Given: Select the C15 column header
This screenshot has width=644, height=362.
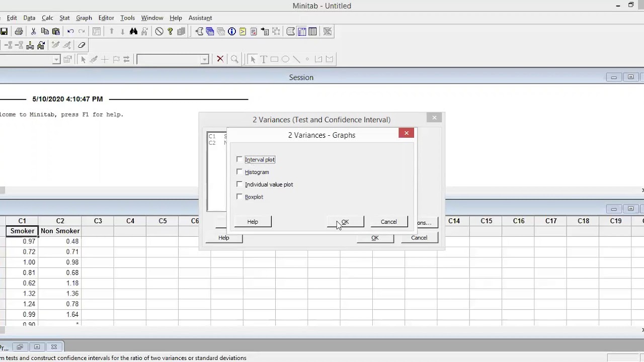Looking at the screenshot, I should tap(486, 221).
